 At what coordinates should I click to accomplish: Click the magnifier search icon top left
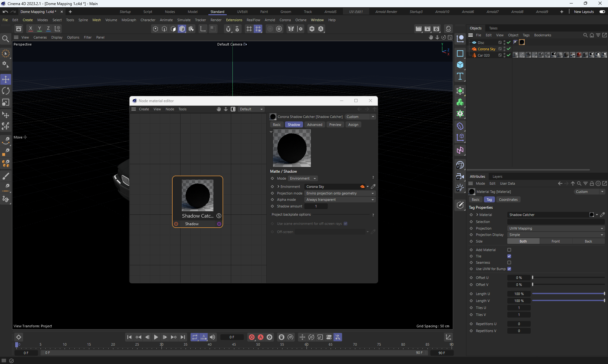pyautogui.click(x=5, y=39)
